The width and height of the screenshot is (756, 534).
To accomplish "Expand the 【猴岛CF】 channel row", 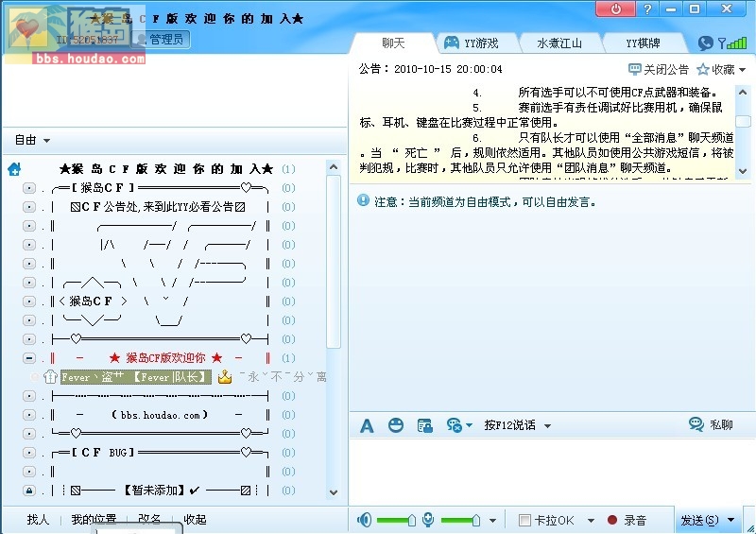I will tap(29, 188).
